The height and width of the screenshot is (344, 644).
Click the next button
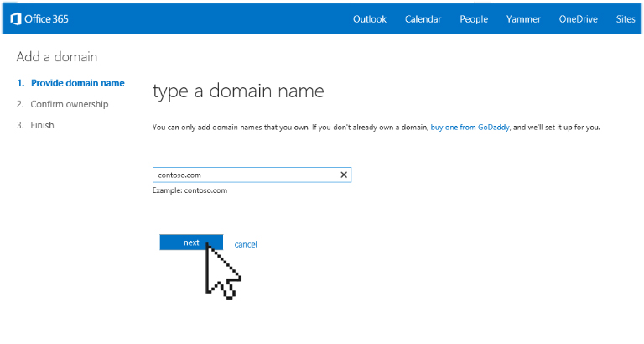point(191,242)
